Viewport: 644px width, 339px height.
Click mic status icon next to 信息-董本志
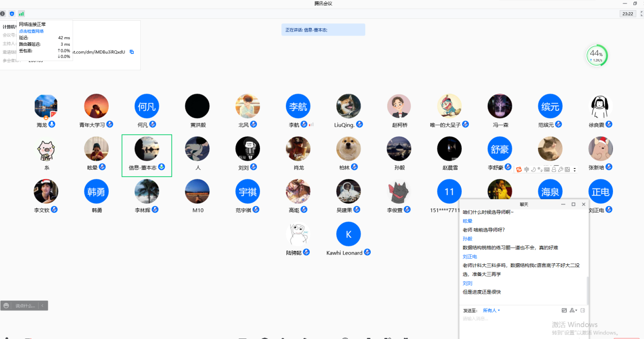162,167
